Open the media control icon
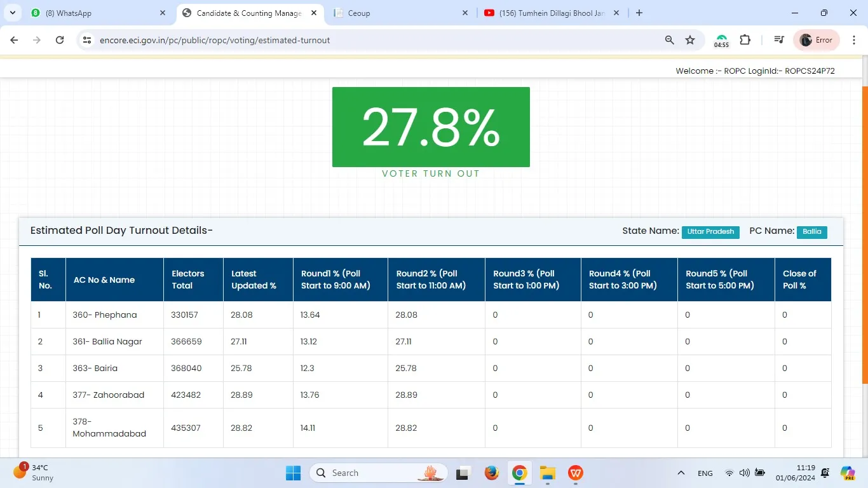Viewport: 868px width, 488px height. coord(779,40)
